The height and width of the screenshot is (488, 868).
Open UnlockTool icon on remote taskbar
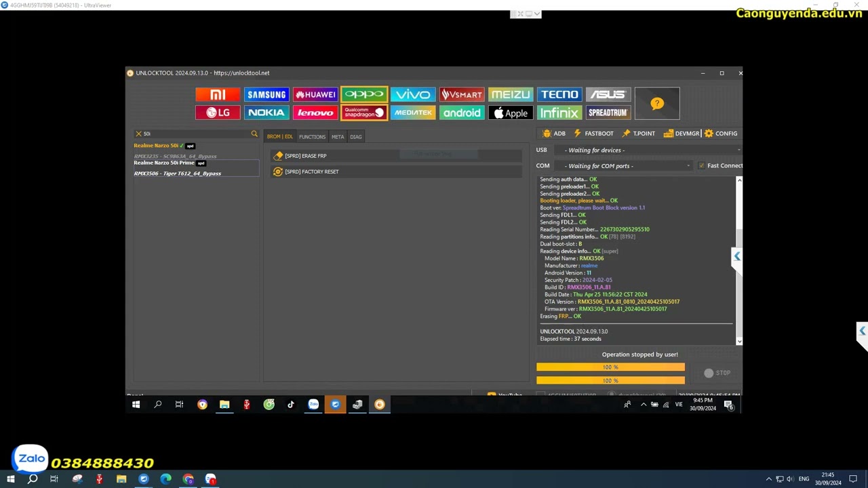380,405
